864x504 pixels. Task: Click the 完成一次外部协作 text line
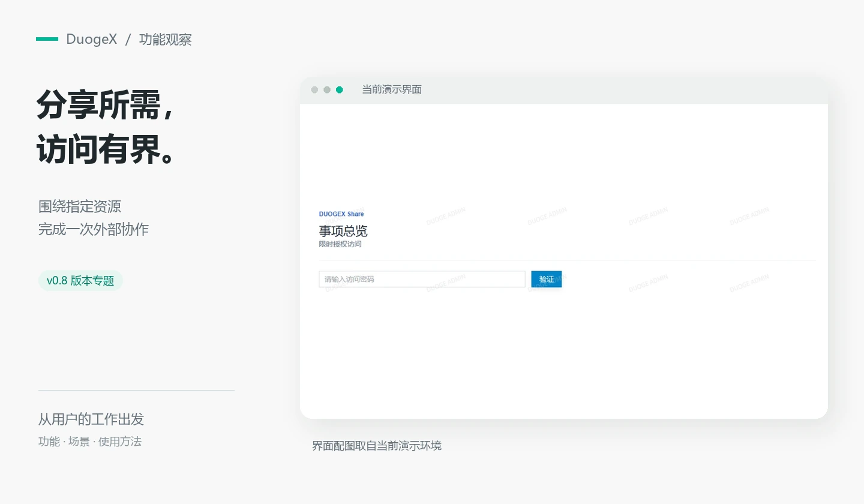tap(94, 229)
